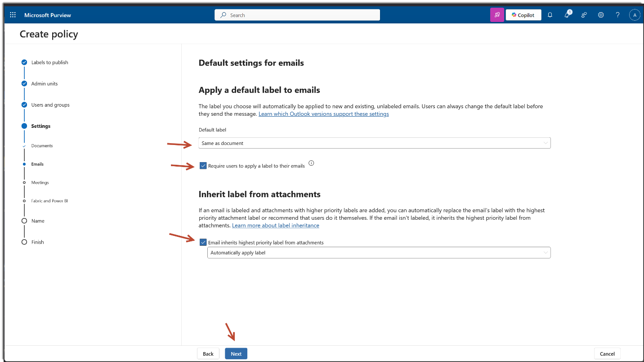Open the Copilot button

pos(523,15)
